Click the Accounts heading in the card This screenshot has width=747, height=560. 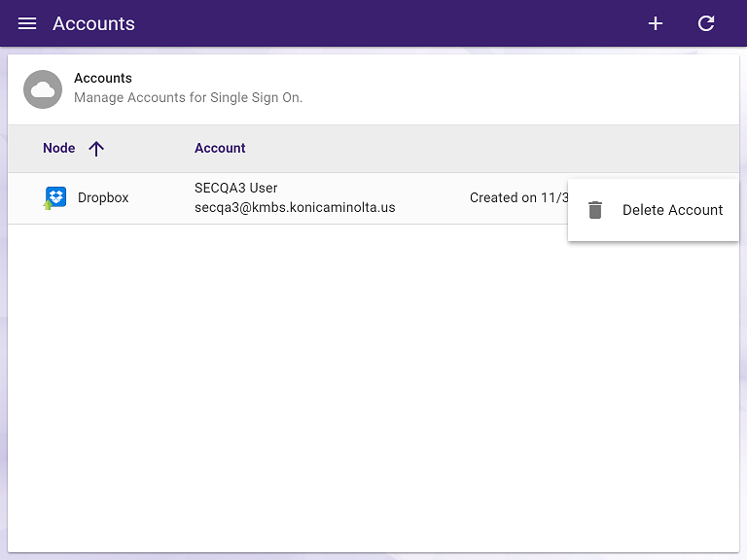click(x=103, y=78)
